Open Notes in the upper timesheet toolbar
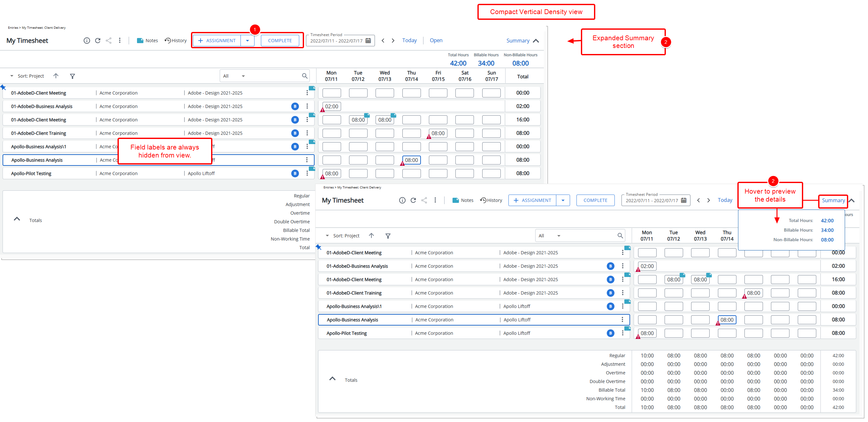 point(147,41)
